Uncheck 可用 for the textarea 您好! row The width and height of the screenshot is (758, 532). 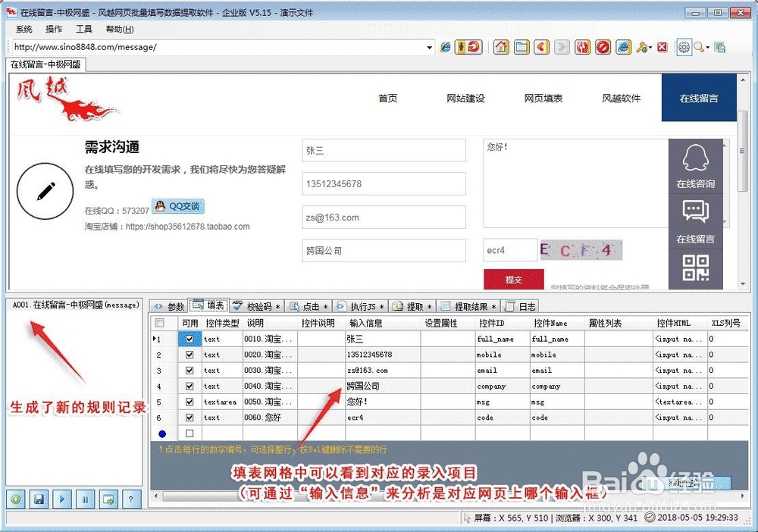(x=189, y=402)
